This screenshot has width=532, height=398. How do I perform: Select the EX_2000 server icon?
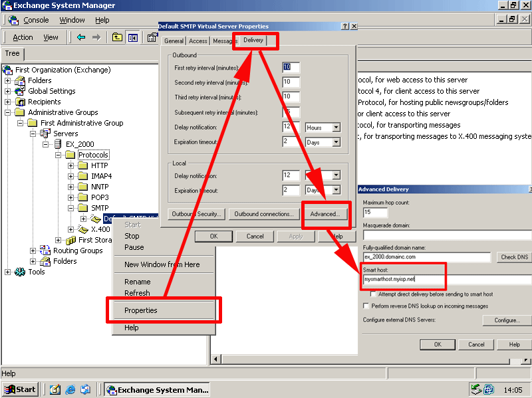[x=58, y=144]
